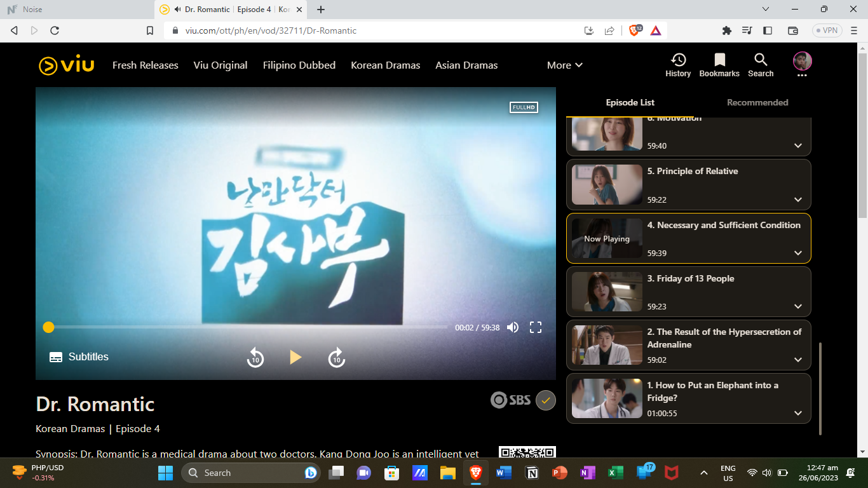Play the Dr. Romantic video

tap(295, 357)
